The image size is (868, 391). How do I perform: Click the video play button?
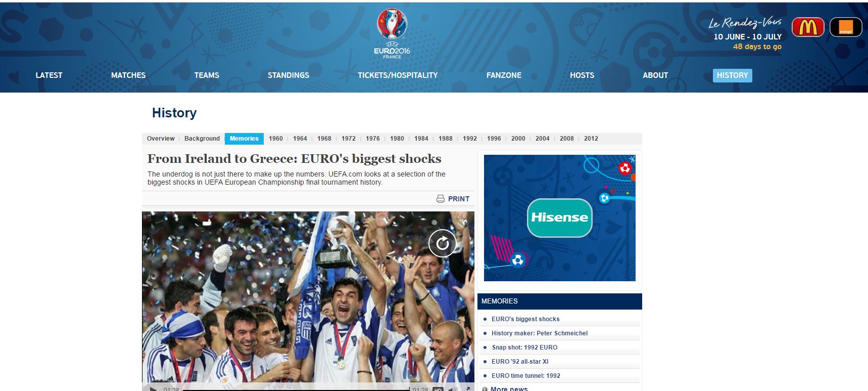pyautogui.click(x=153, y=389)
